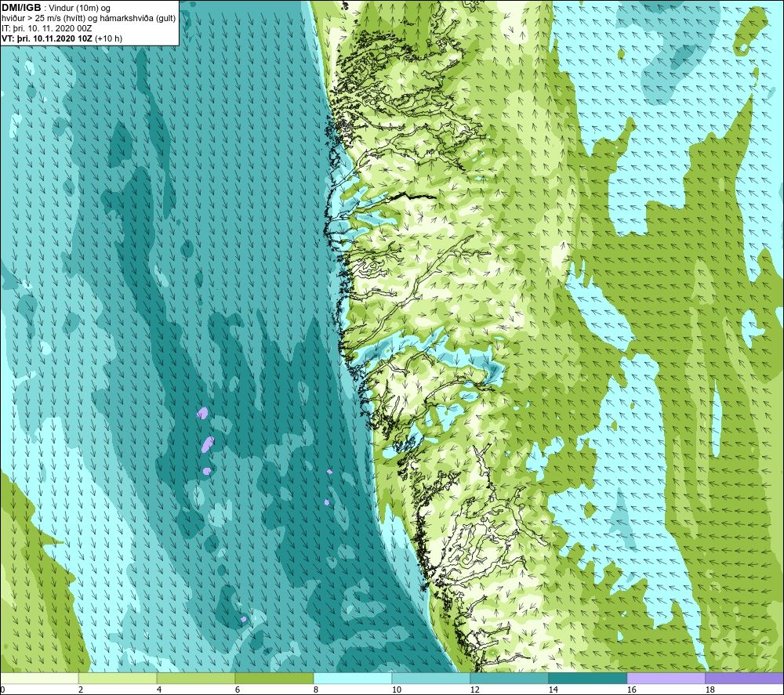This screenshot has height=695, width=784.
Task: Select the teal 12–14 m/s swatch
Action: tap(510, 678)
